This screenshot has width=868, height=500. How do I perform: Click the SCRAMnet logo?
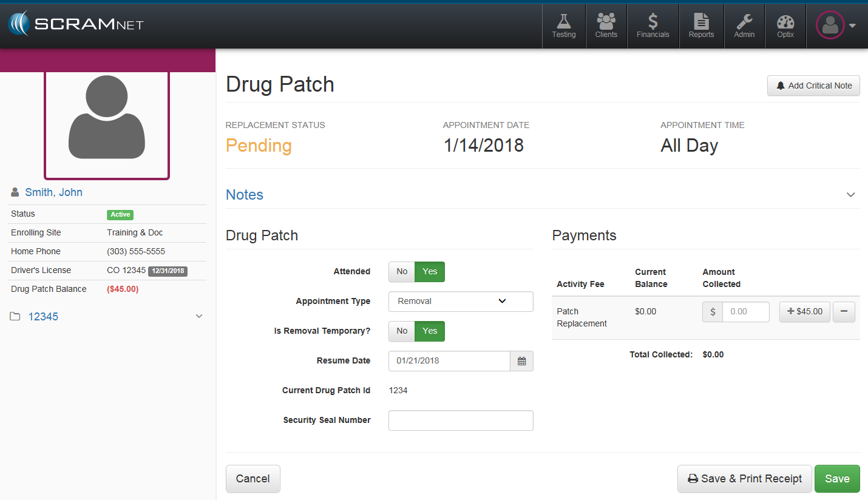coord(76,24)
